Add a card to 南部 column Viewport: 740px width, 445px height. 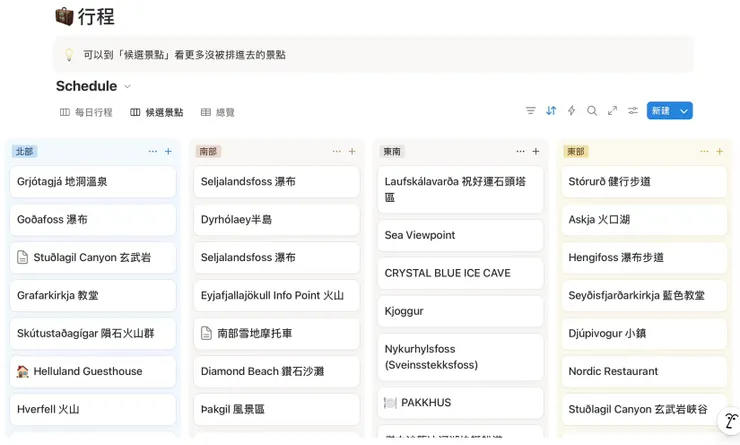352,151
